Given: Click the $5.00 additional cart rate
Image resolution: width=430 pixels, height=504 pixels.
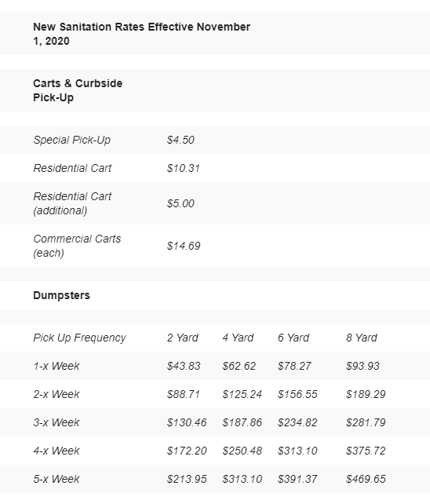Looking at the screenshot, I should [x=180, y=203].
